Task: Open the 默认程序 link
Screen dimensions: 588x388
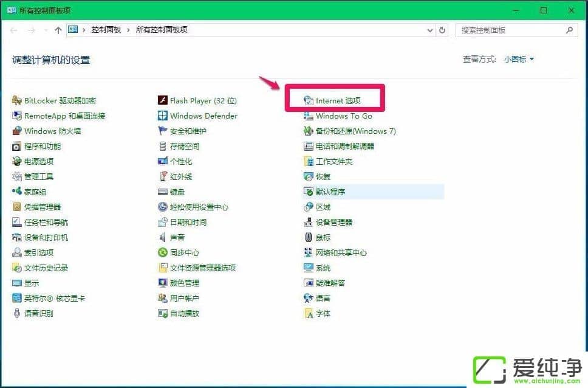Action: (330, 192)
